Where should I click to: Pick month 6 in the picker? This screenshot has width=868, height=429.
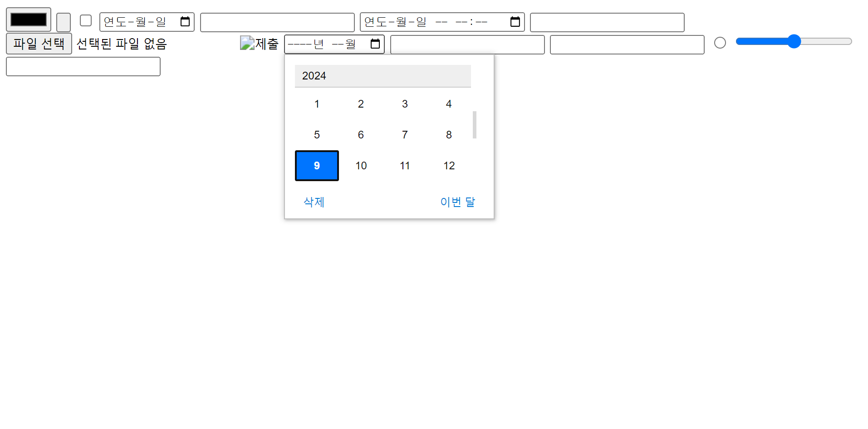coord(361,135)
